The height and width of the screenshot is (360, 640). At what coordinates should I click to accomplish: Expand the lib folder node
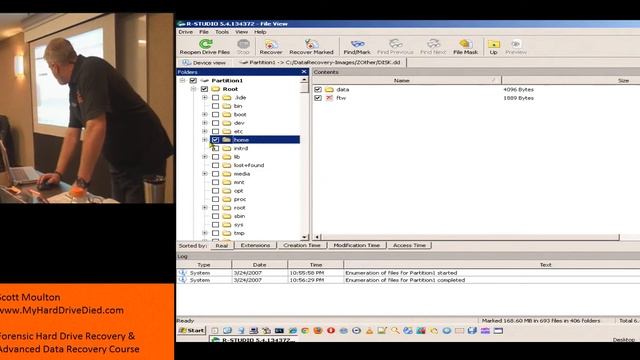[x=205, y=157]
